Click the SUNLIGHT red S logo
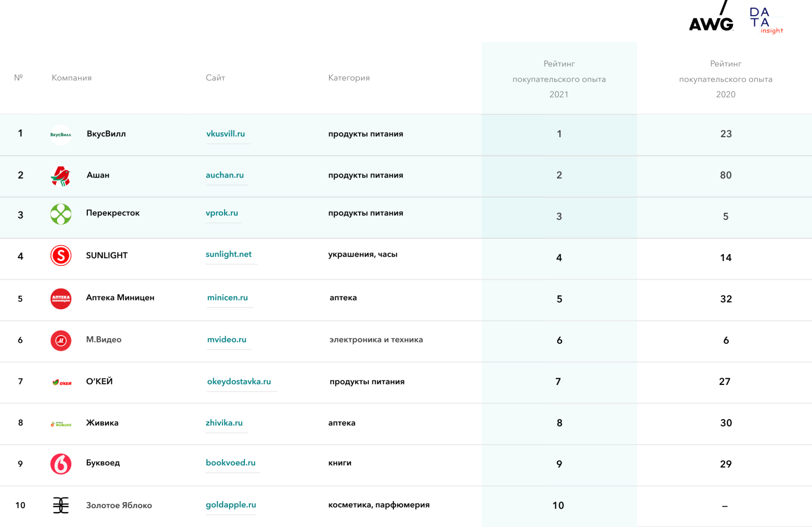 61,256
